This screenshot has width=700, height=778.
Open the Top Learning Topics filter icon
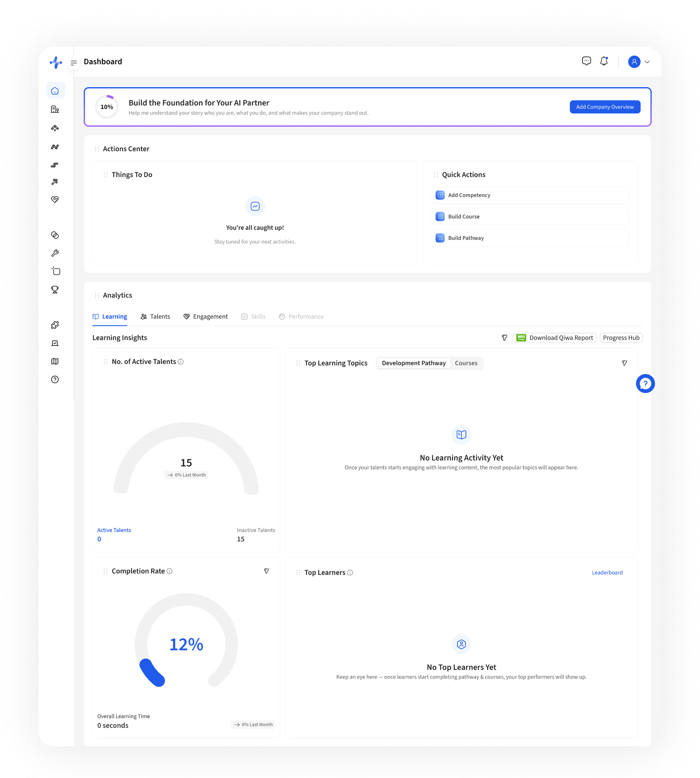click(624, 363)
